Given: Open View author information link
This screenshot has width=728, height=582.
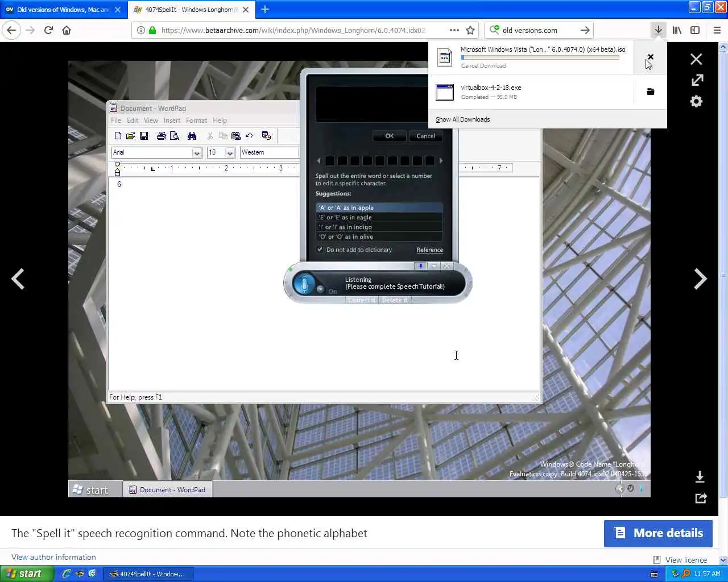Looking at the screenshot, I should (x=53, y=557).
